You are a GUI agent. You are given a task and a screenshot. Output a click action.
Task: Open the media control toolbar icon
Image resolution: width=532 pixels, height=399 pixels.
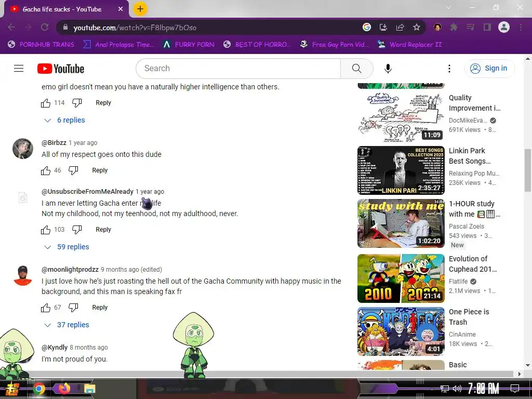pos(470,27)
